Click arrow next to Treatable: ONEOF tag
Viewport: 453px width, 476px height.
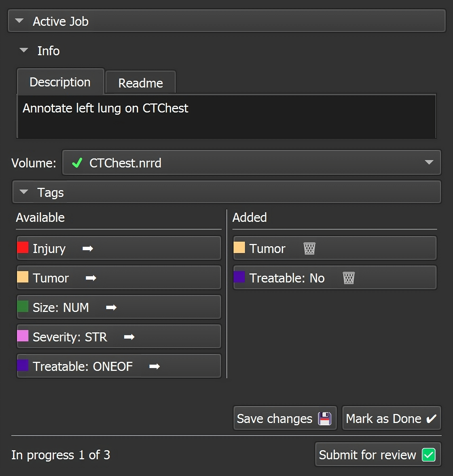pyautogui.click(x=154, y=367)
